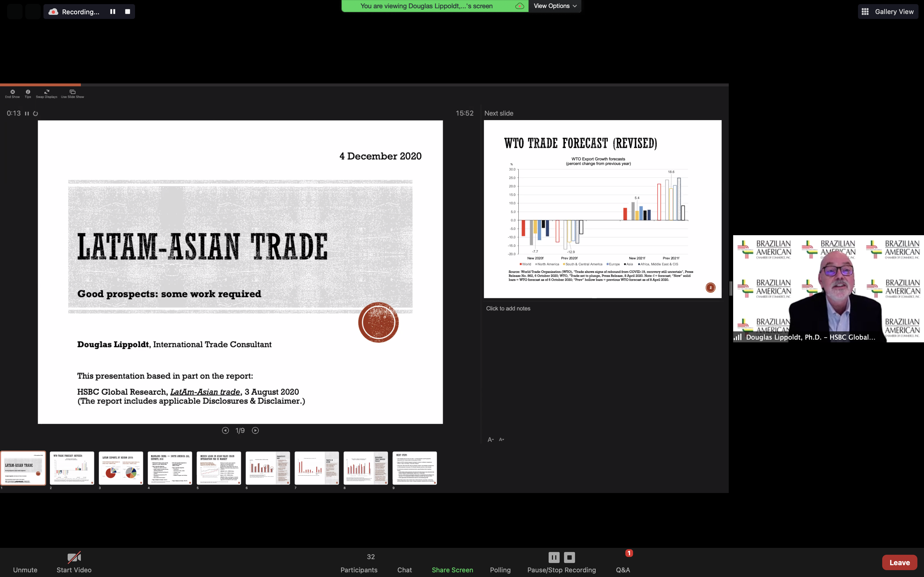Pause the presenter timer
This screenshot has width=924, height=577.
[x=27, y=114]
